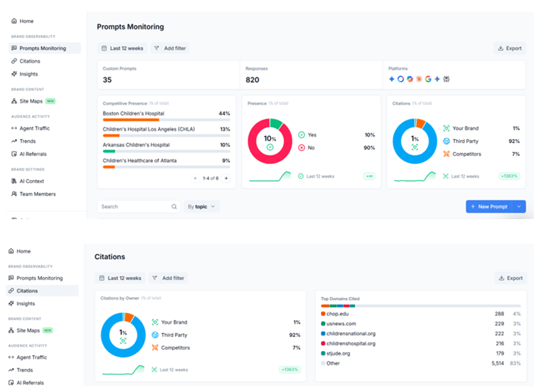Click AI Referrals in the lower sidebar
Screen dimensions: 541x392
pos(26,383)
